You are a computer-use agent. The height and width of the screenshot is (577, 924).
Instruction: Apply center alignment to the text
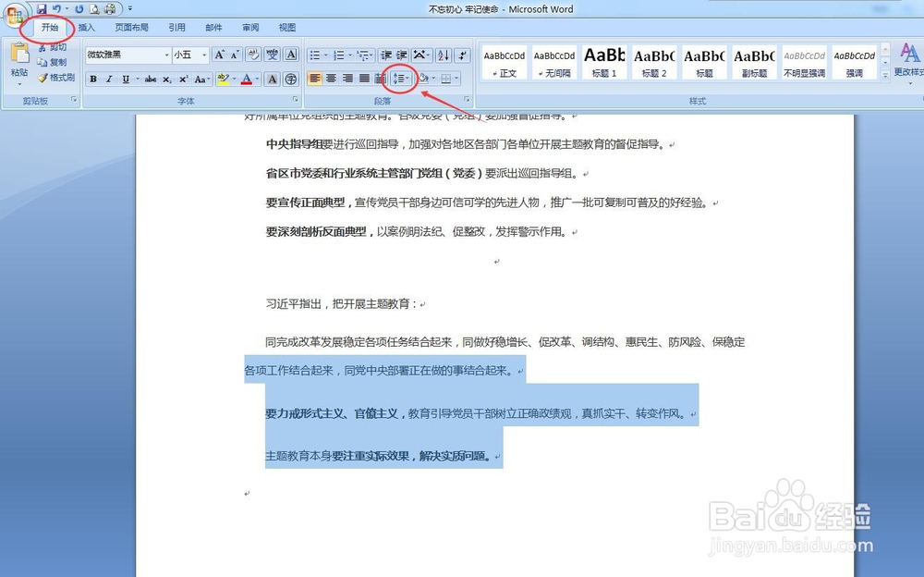coord(333,78)
